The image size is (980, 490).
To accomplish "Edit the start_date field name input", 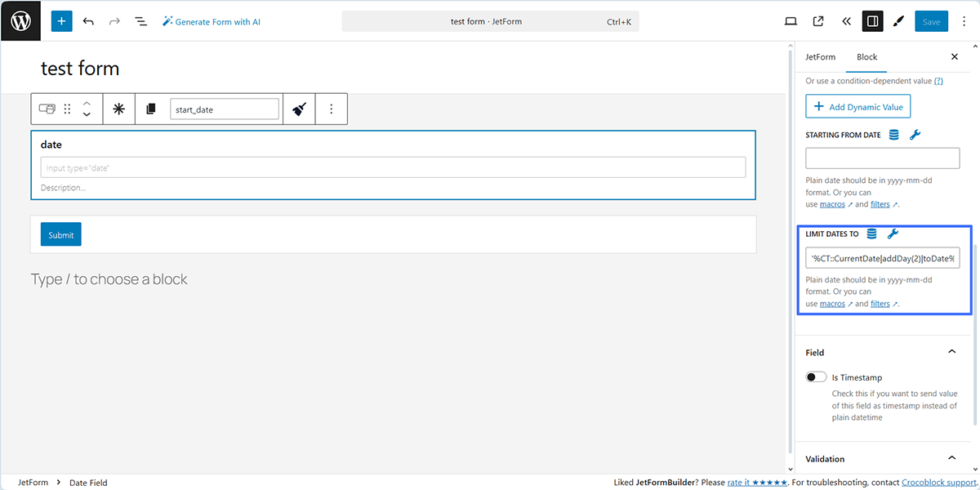I will click(225, 109).
